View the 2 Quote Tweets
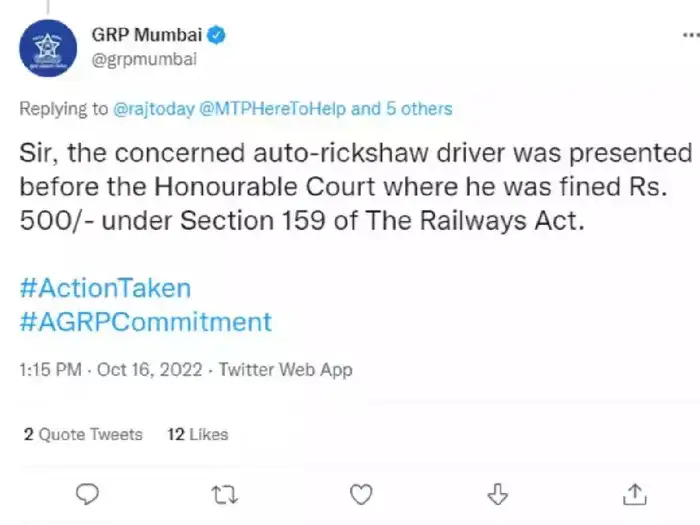This screenshot has width=700, height=525. point(82,434)
